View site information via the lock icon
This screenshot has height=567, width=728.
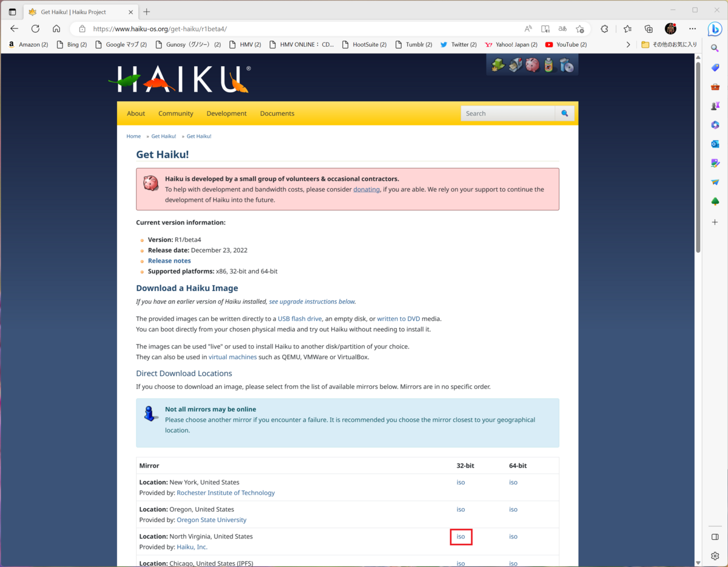click(82, 29)
